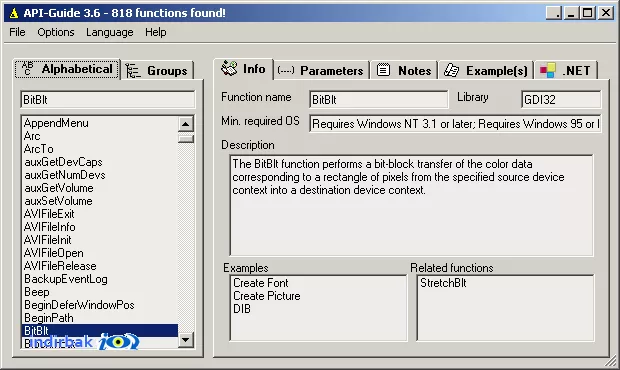Open the Parameters tab

[x=321, y=71]
